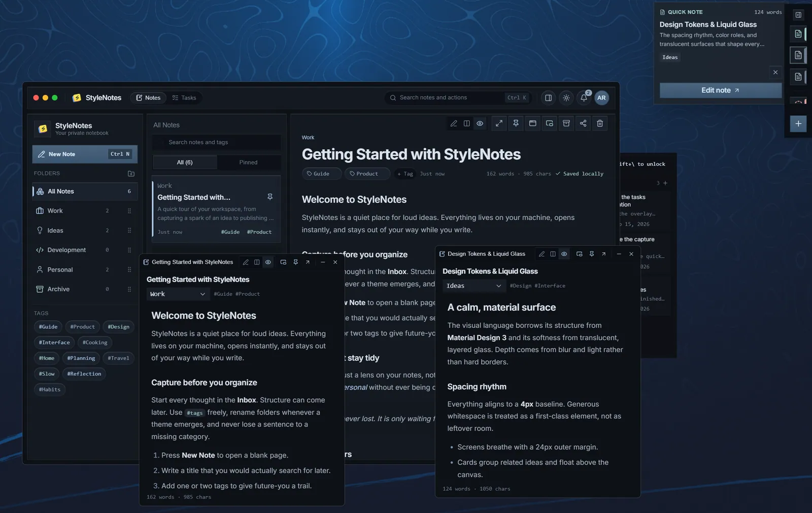Pin the Design Tokens floating window
Viewport: 812px width, 513px height.
[x=591, y=254]
